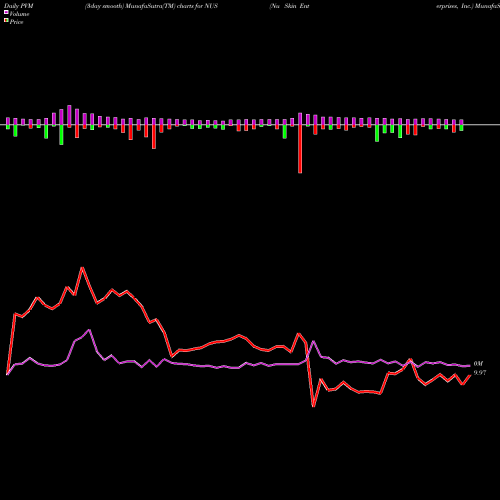Click the '(3day smooth) MunafaSutra(TM) charts for NUS' heading
Screen dimensions: 500x500
click(x=151, y=6)
